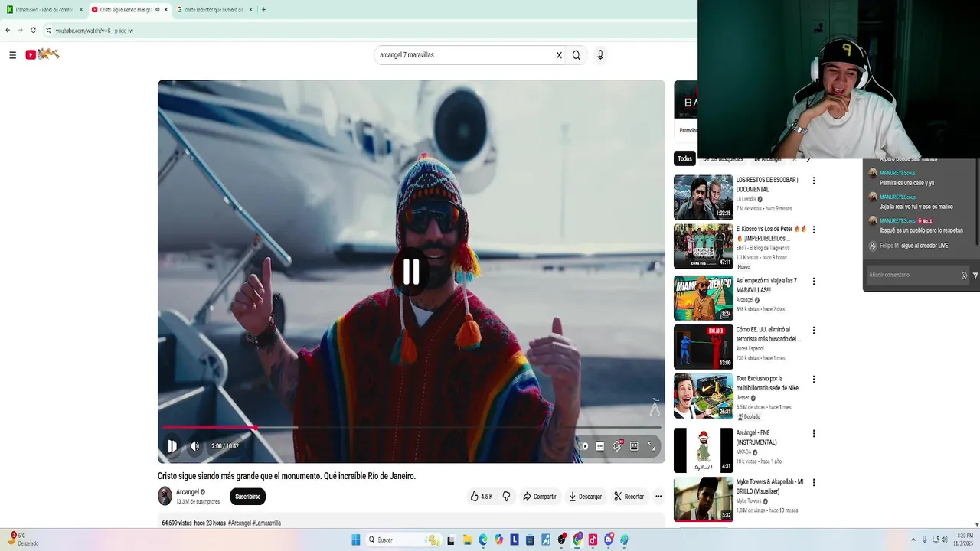Toggle the autoplay switch in the player

(584, 446)
